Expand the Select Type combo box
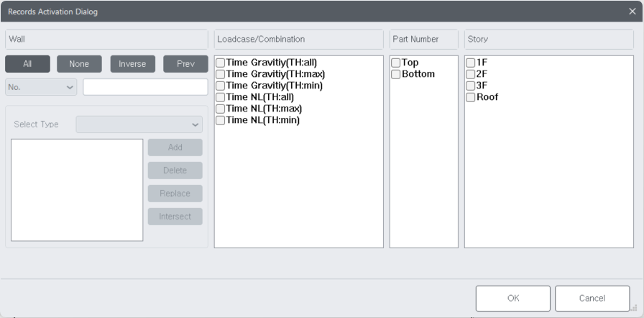The width and height of the screenshot is (644, 318). point(139,124)
